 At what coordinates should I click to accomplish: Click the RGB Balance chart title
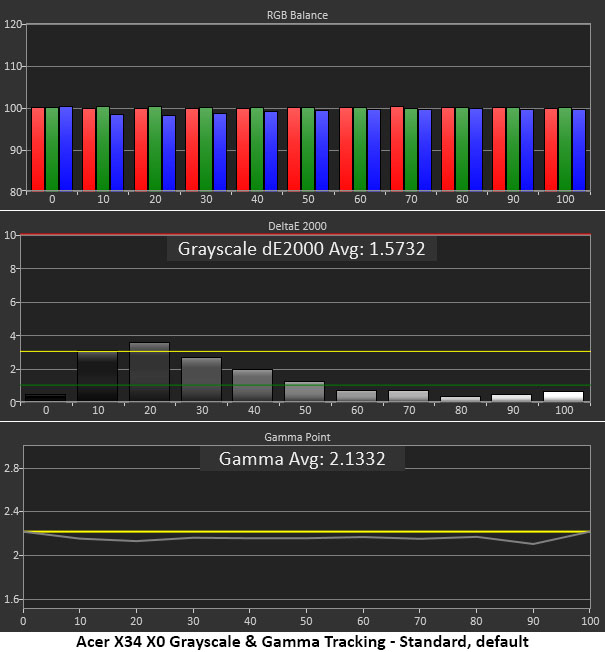tap(297, 15)
